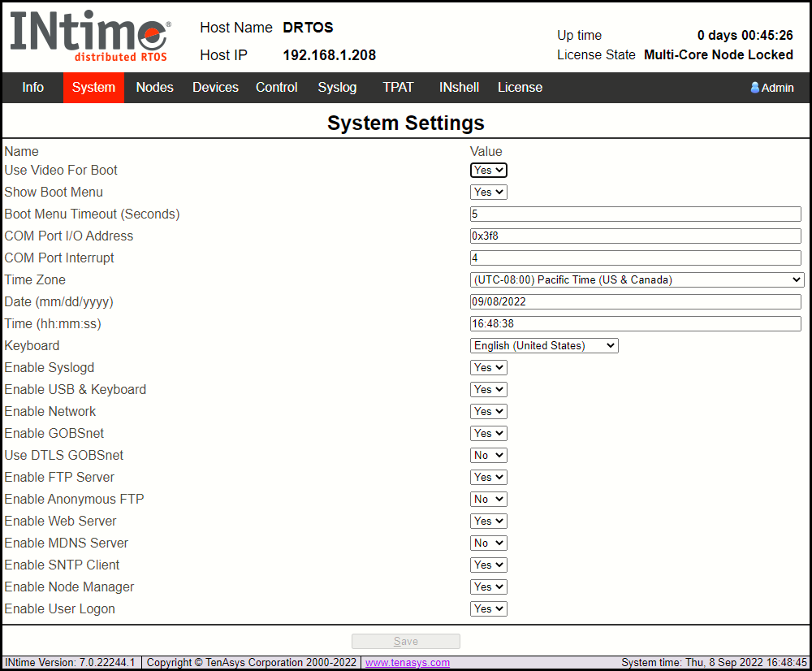
Task: Focus the COM Port I/O Address field
Action: (635, 236)
